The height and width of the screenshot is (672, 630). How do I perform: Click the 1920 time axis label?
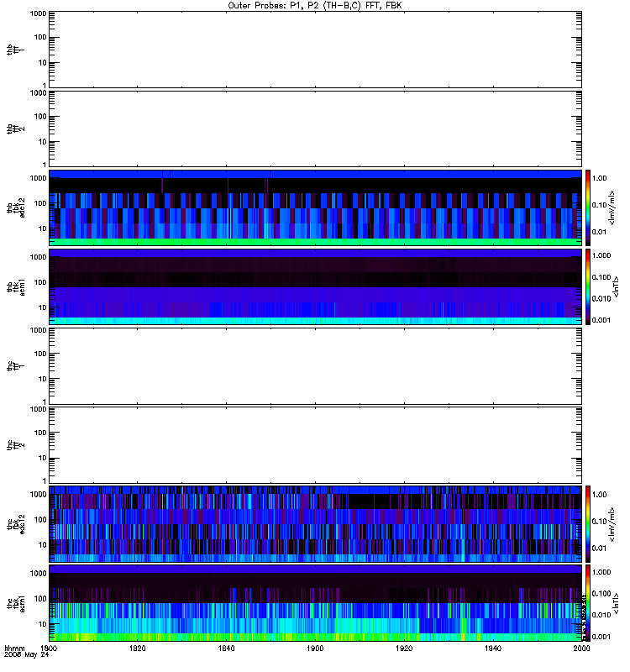pyautogui.click(x=404, y=648)
